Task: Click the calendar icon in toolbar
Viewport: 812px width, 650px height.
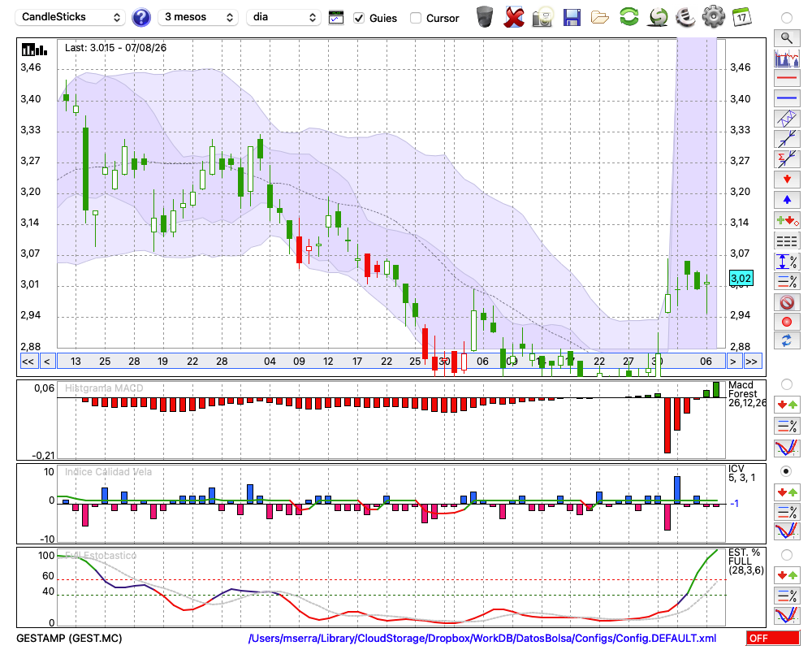Action: 741,17
